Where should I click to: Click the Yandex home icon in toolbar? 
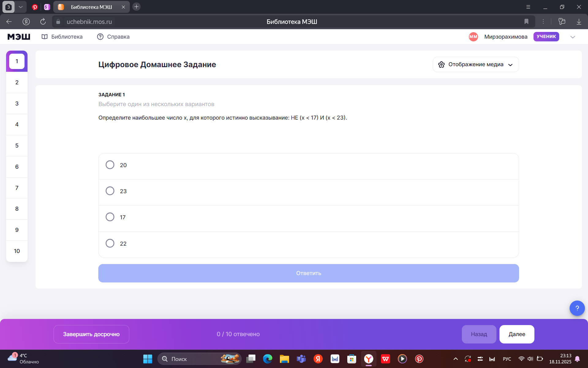[26, 21]
